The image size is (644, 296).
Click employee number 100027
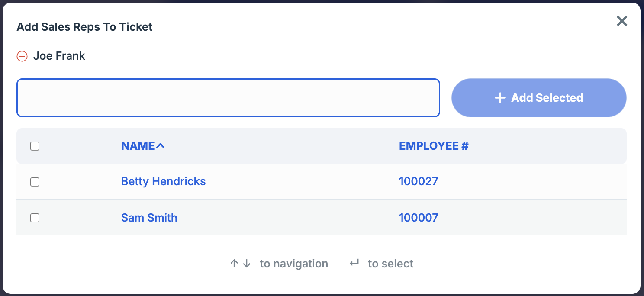419,181
